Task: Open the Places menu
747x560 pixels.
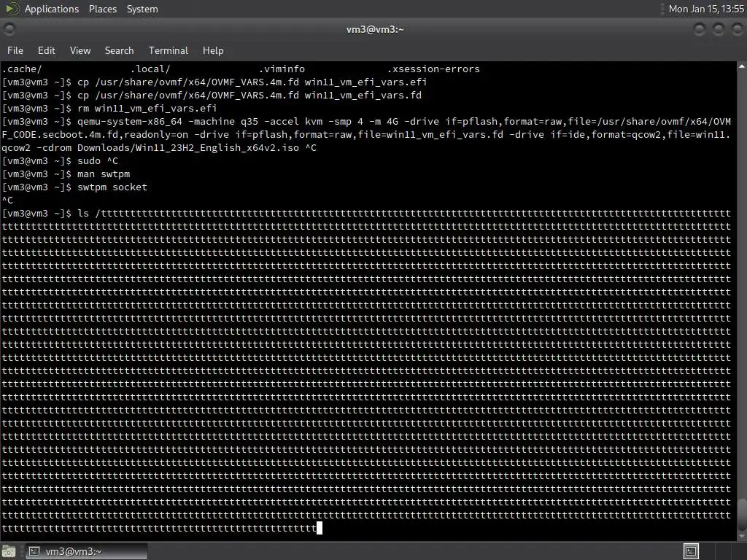Action: 102,9
